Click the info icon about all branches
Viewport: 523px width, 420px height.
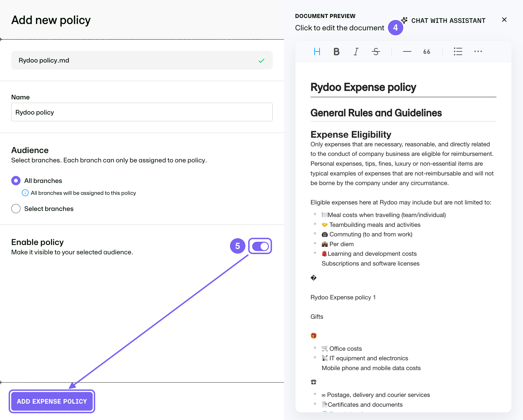coord(25,193)
